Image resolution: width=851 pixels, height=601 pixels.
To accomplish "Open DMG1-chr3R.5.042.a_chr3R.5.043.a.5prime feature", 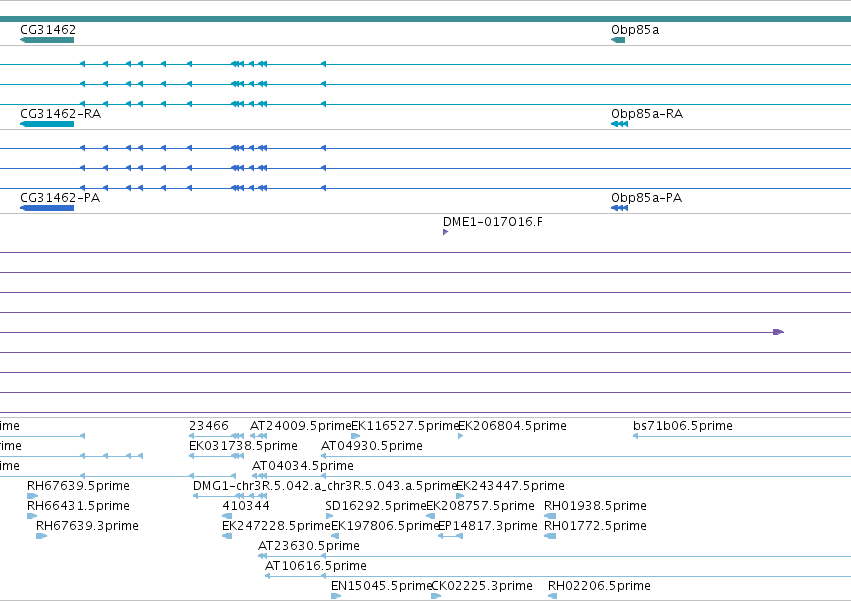I will [x=231, y=496].
